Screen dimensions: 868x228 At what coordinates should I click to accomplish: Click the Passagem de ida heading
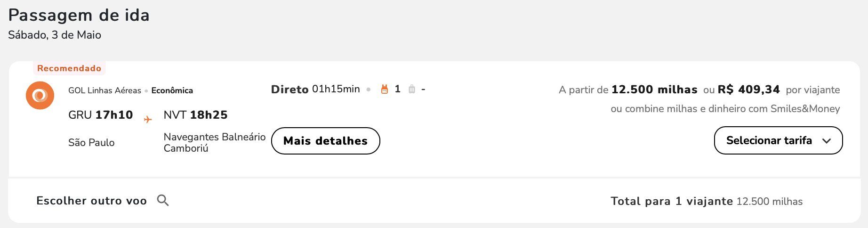point(79,16)
